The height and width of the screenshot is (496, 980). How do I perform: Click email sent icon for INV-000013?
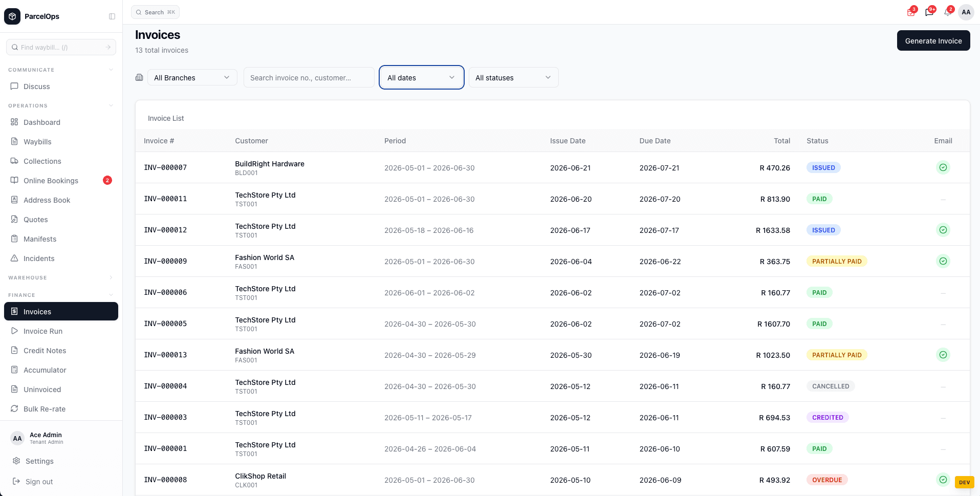943,355
